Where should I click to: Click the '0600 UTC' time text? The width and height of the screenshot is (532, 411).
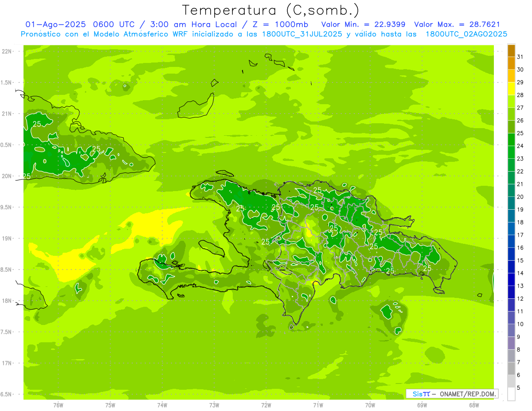[x=113, y=24]
